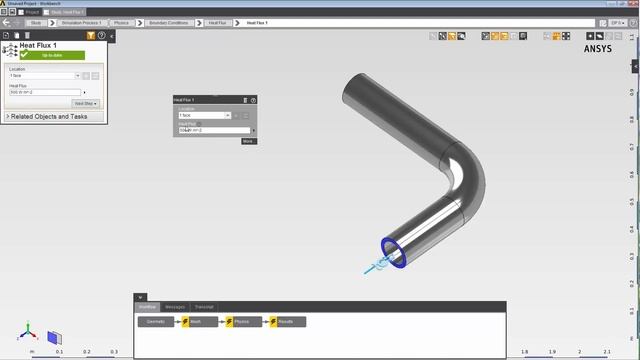Collapse the bottom workflow panel
This screenshot has height=360, width=640.
pos(140,297)
